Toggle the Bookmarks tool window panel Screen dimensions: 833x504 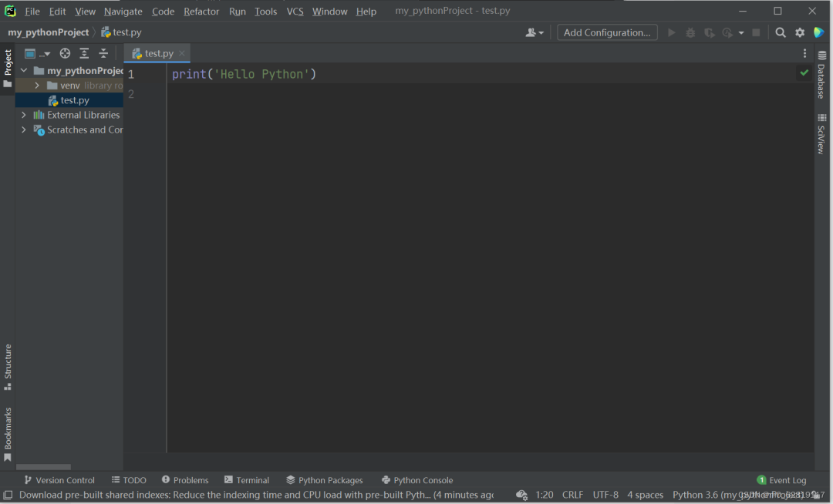coord(8,433)
